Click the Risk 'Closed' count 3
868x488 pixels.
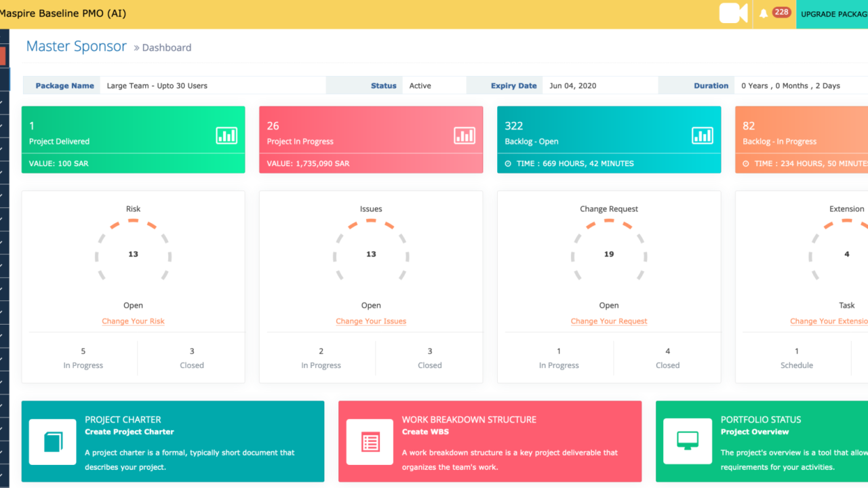tap(192, 351)
